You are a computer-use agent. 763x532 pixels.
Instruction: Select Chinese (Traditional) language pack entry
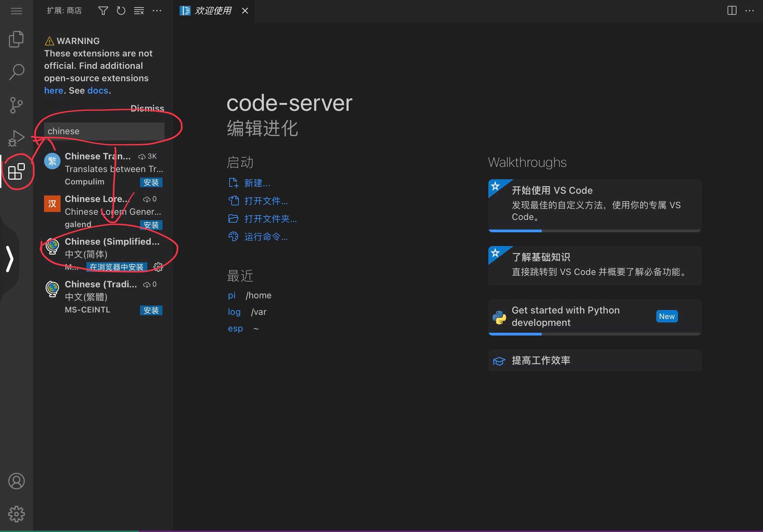pos(103,297)
